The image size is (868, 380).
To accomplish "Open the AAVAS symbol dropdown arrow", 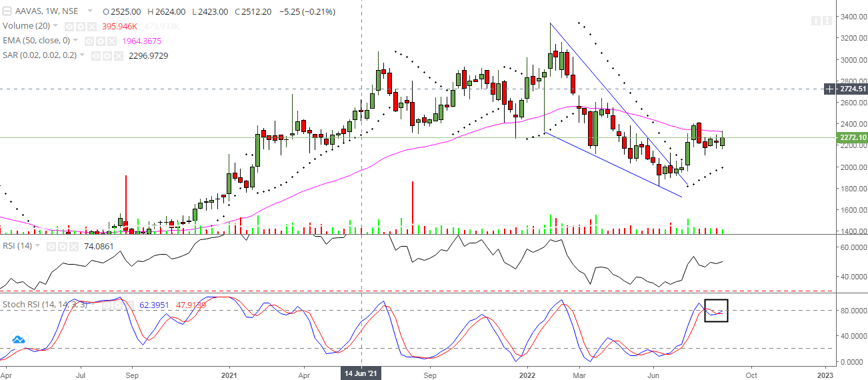I will 91,12.
